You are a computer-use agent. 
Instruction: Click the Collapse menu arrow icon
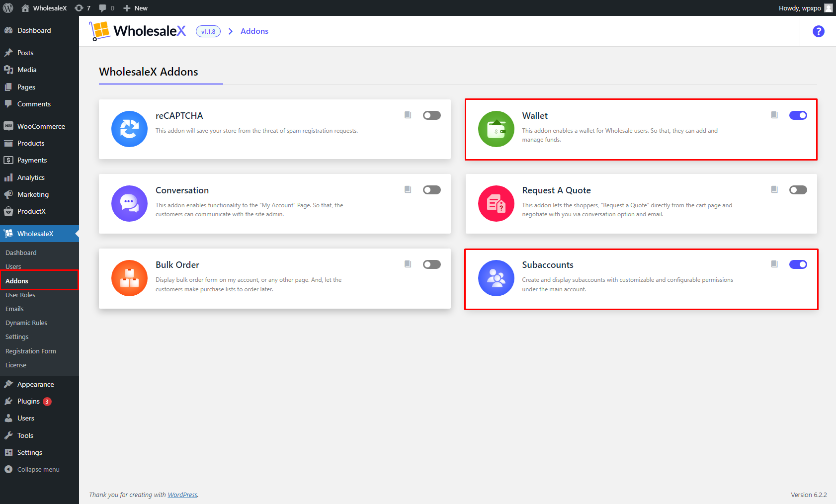coord(8,469)
